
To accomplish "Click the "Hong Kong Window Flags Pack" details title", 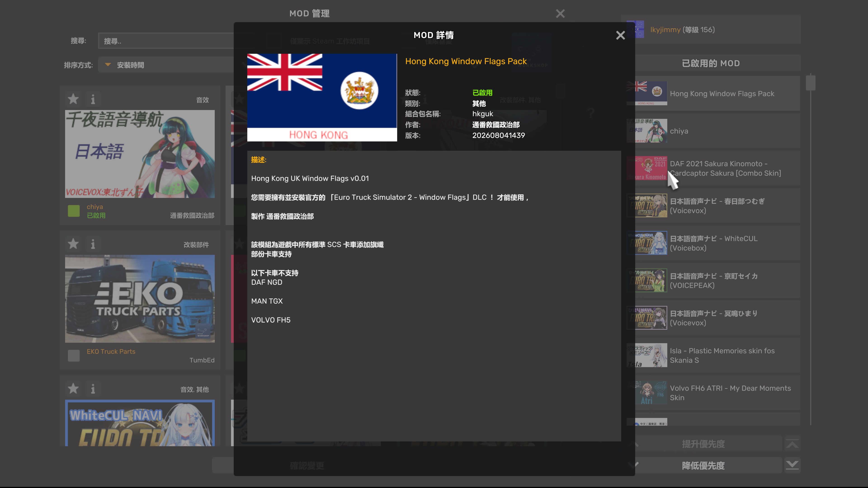I will 466,61.
